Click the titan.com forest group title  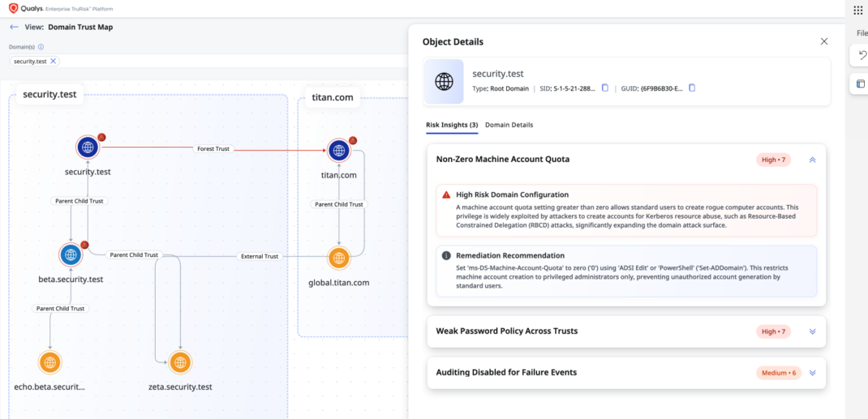pos(333,99)
